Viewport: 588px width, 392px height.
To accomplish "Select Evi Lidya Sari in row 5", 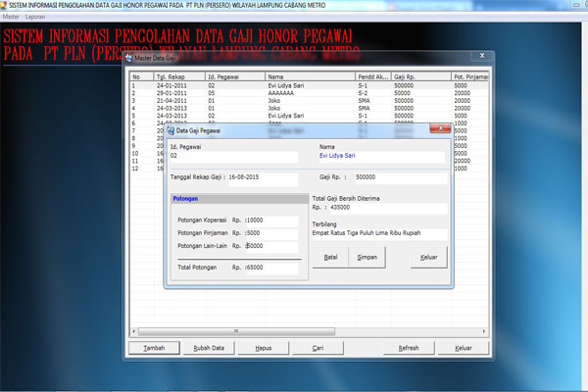I will 286,116.
